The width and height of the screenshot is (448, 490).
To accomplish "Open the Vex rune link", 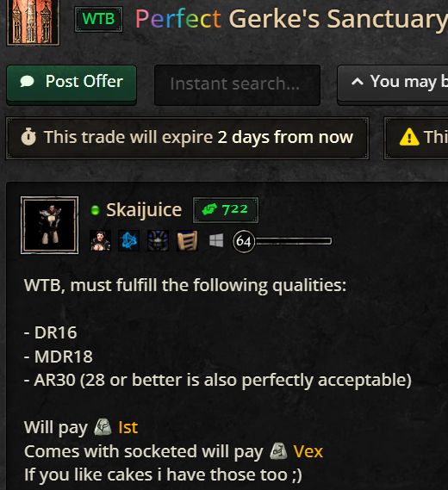I will tap(308, 451).
